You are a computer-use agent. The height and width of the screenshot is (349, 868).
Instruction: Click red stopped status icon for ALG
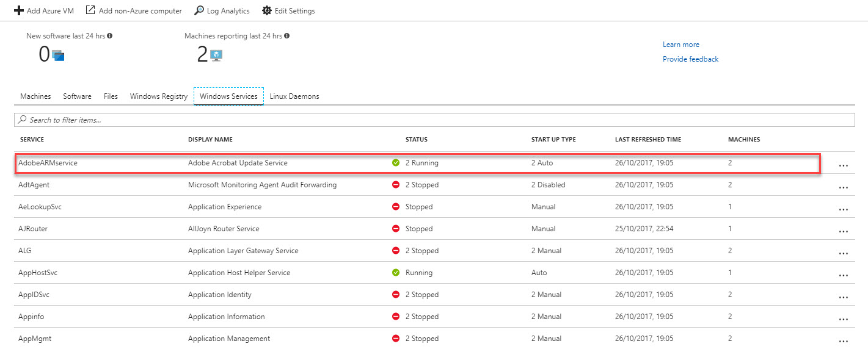(x=396, y=251)
